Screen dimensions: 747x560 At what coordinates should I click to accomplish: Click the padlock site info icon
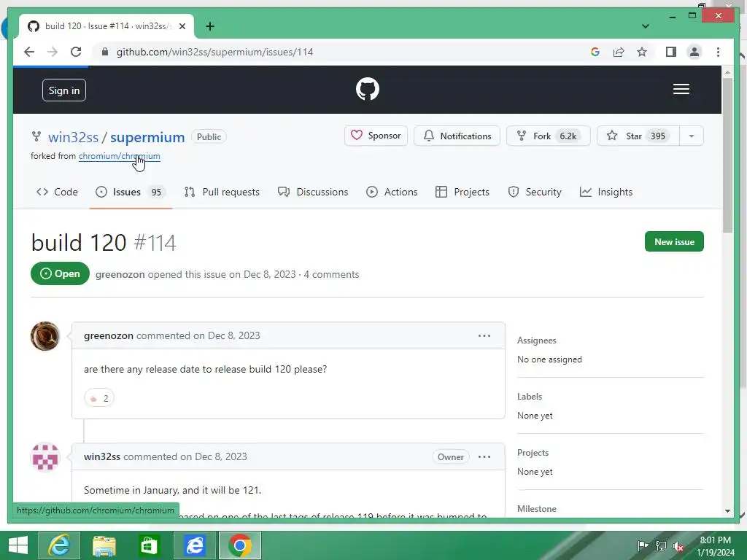(105, 52)
